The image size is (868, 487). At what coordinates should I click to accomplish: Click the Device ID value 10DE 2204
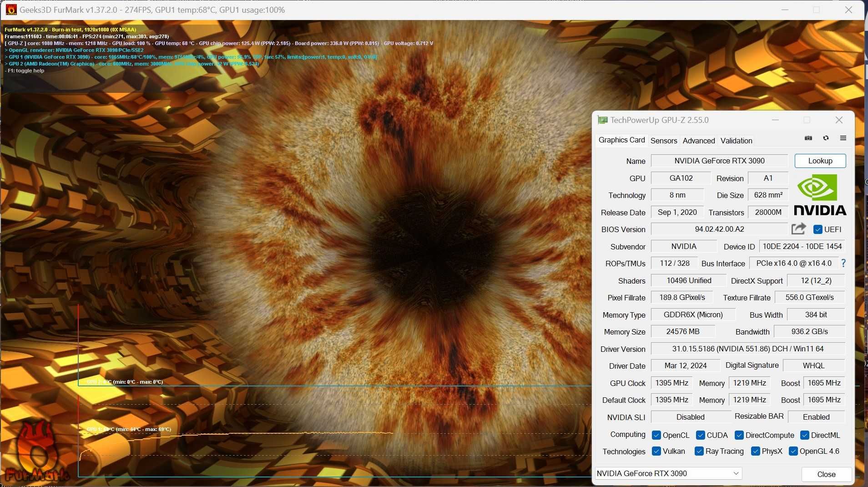tap(802, 246)
